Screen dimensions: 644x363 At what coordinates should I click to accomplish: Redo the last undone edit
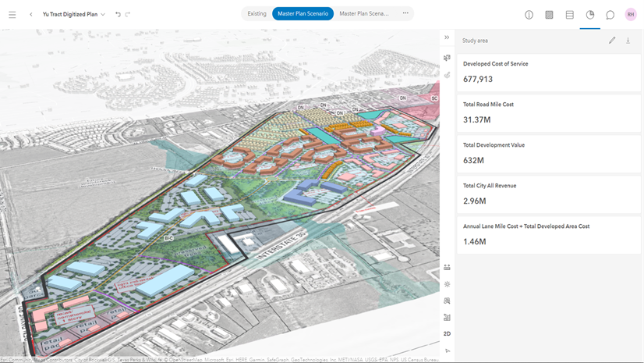coord(128,14)
